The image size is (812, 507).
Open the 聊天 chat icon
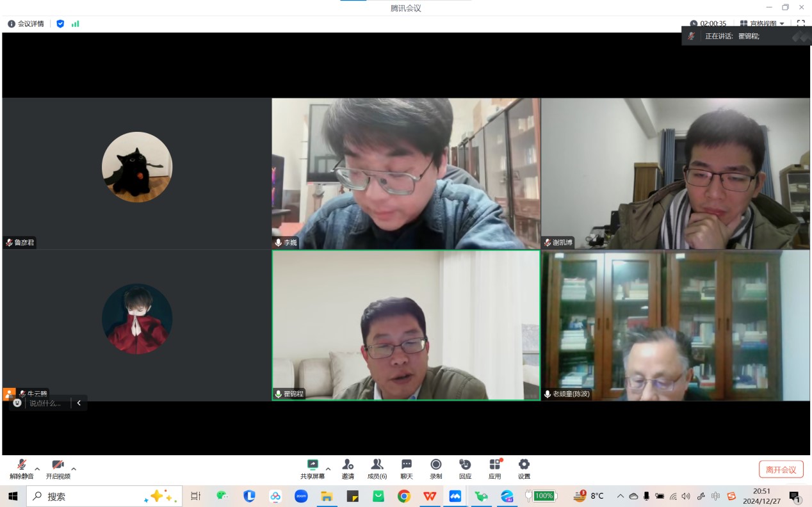pos(407,465)
